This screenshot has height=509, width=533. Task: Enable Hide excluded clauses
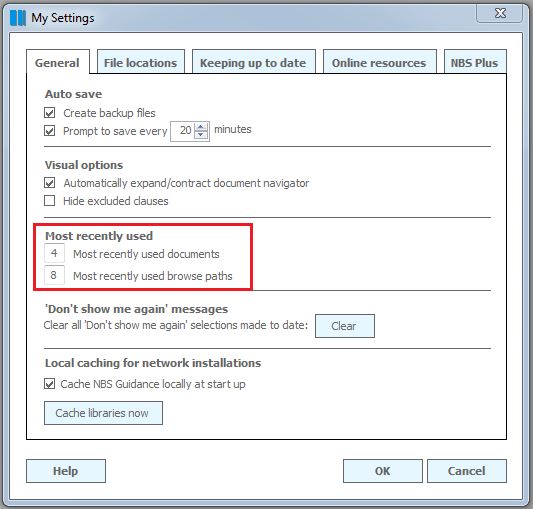coord(50,201)
